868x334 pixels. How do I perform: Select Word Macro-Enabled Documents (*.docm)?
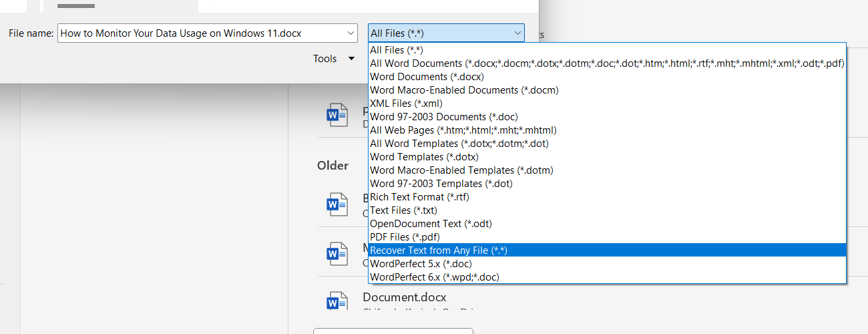[607, 90]
